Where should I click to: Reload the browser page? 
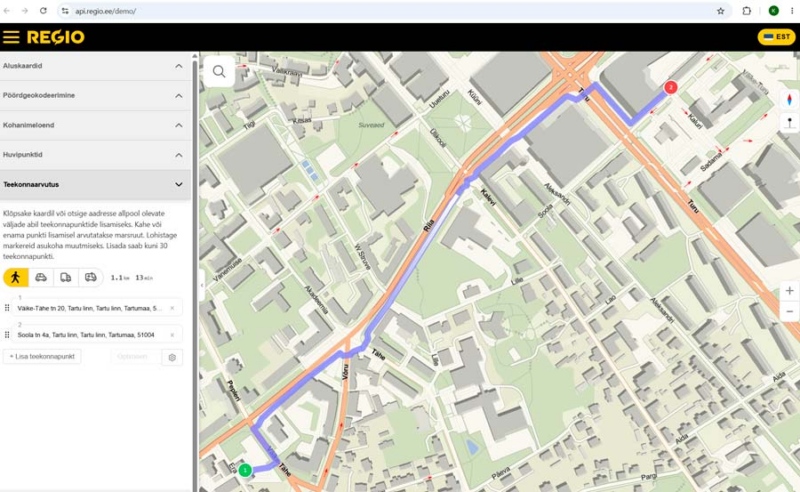tap(43, 11)
